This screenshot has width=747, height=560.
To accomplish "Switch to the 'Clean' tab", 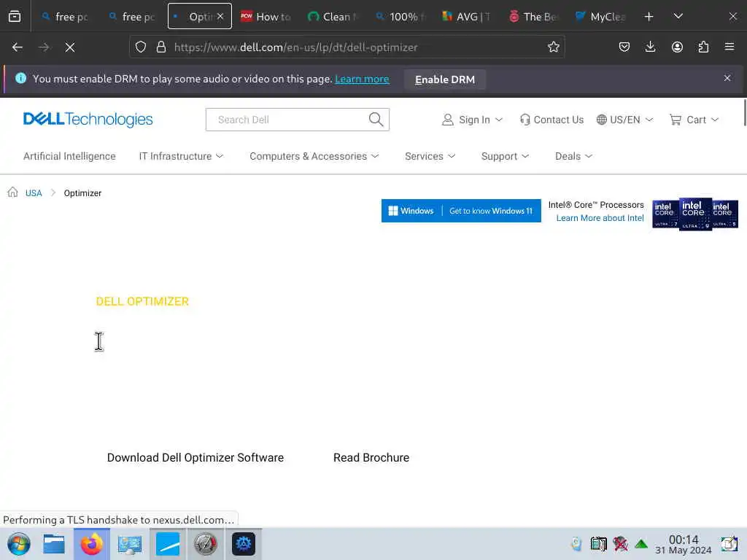I will 333,17.
